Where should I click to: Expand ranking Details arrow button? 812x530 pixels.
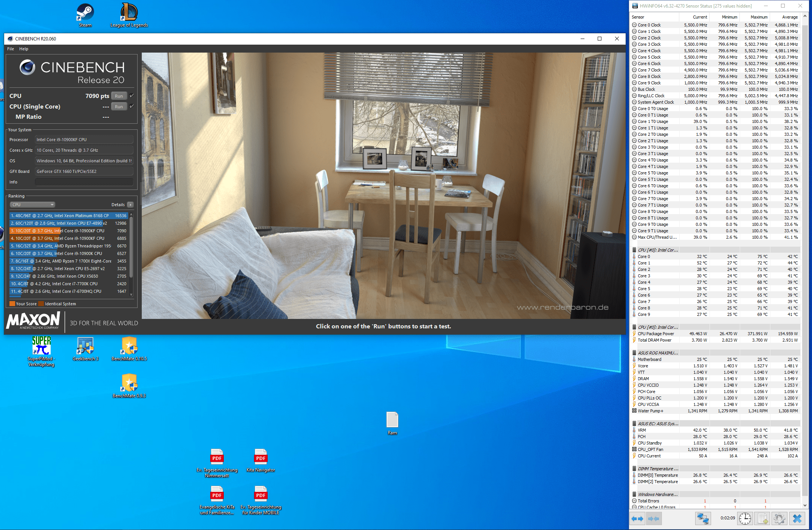pos(130,205)
